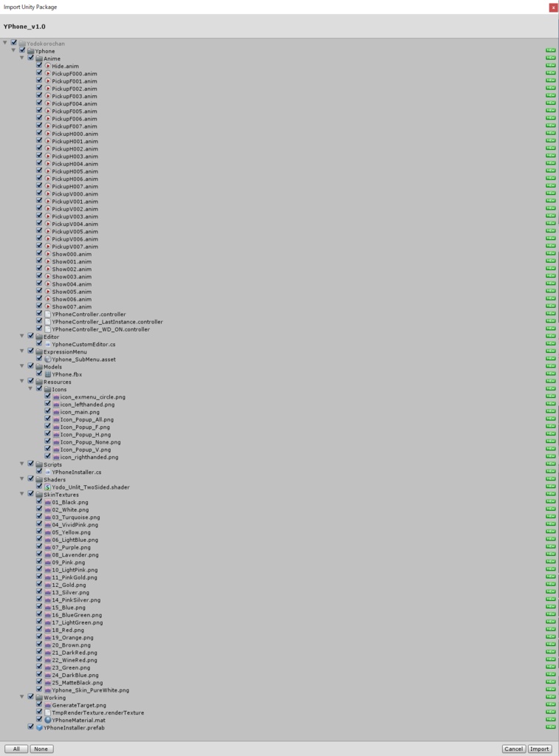Click the Anime folder icon
Image resolution: width=559 pixels, height=756 pixels.
tap(40, 58)
